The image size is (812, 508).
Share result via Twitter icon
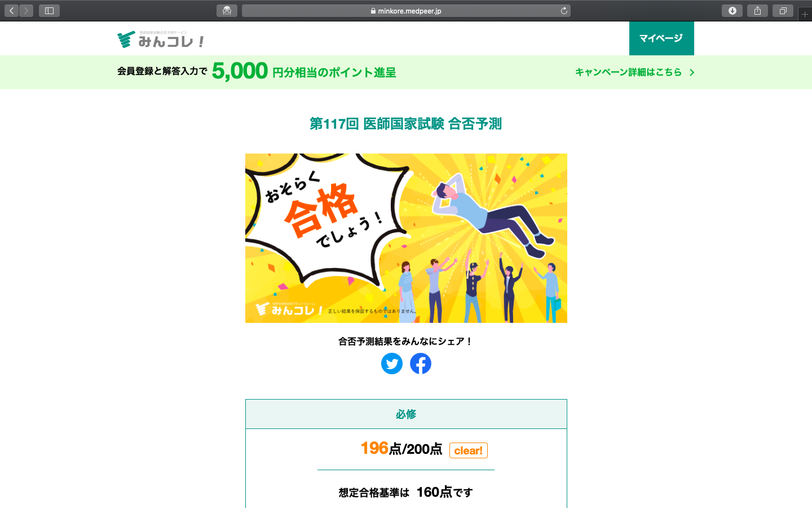tap(392, 364)
